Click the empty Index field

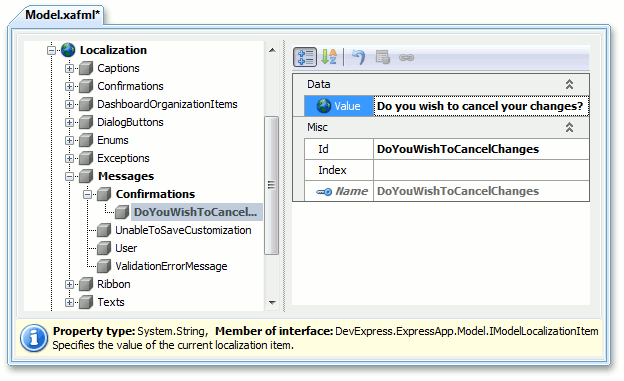[481, 170]
